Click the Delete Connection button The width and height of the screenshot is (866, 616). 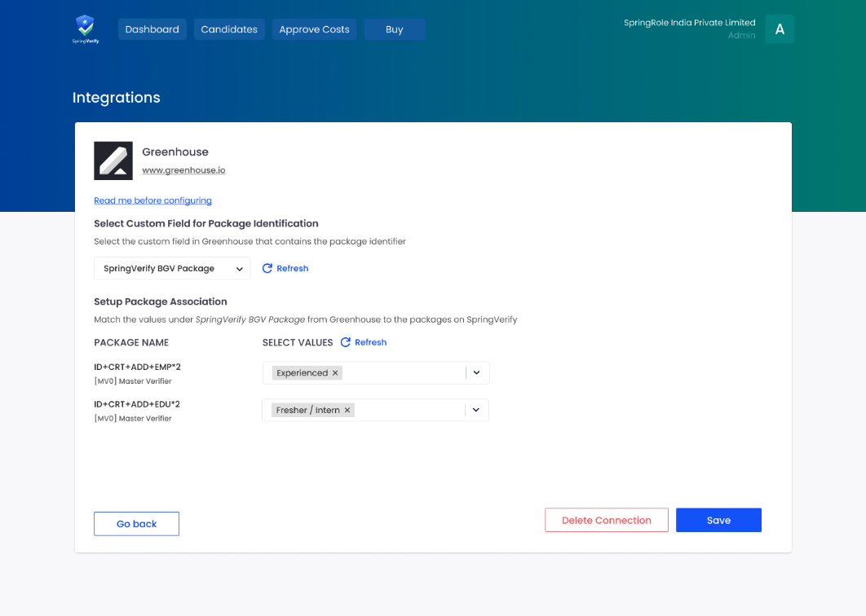pos(607,520)
